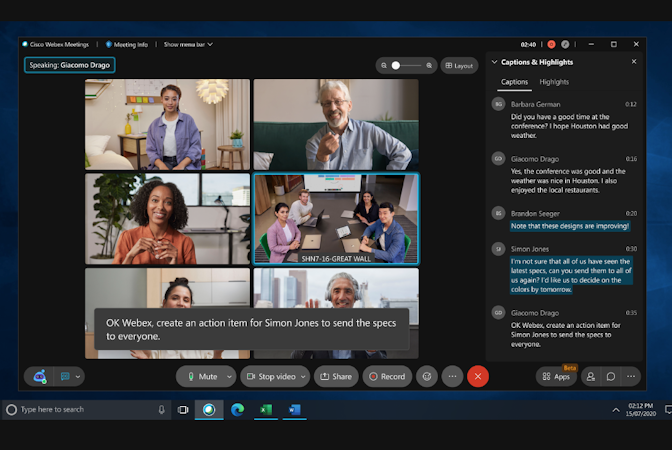Click the zoom in magnifier icon
This screenshot has width=672, height=450.
click(x=429, y=66)
